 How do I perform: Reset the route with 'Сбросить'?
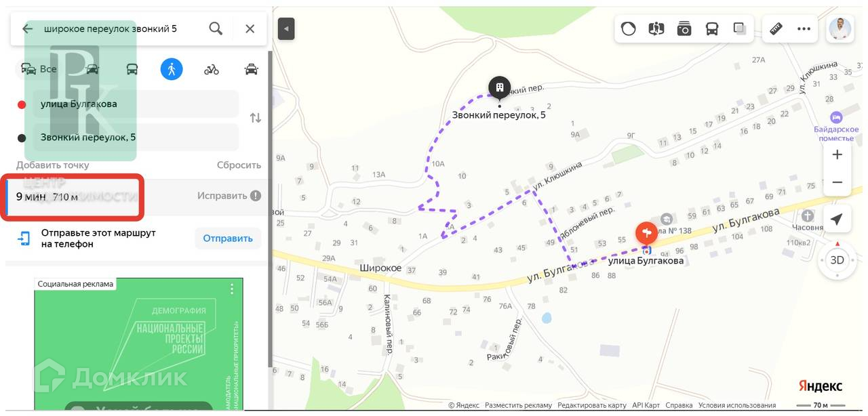pos(239,165)
